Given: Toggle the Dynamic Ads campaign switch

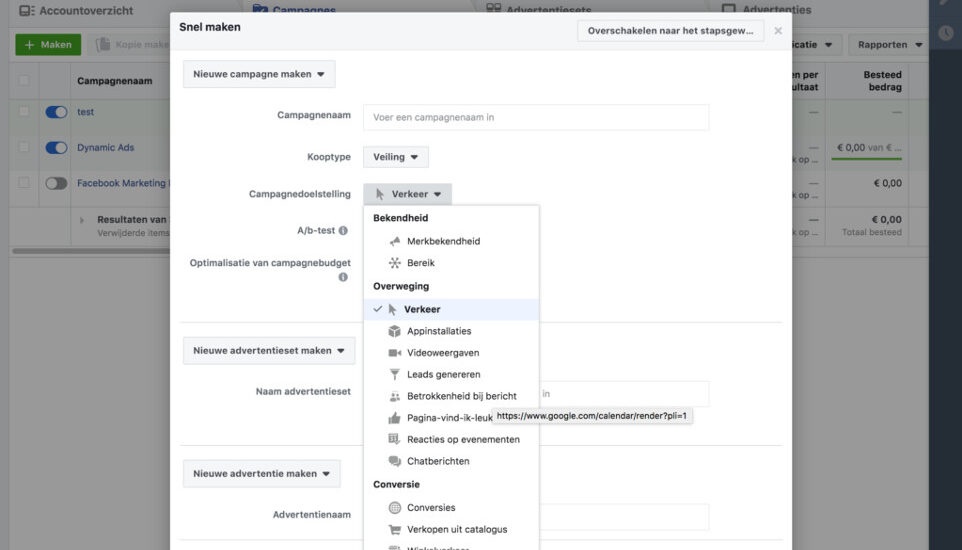Looking at the screenshot, I should click(56, 147).
